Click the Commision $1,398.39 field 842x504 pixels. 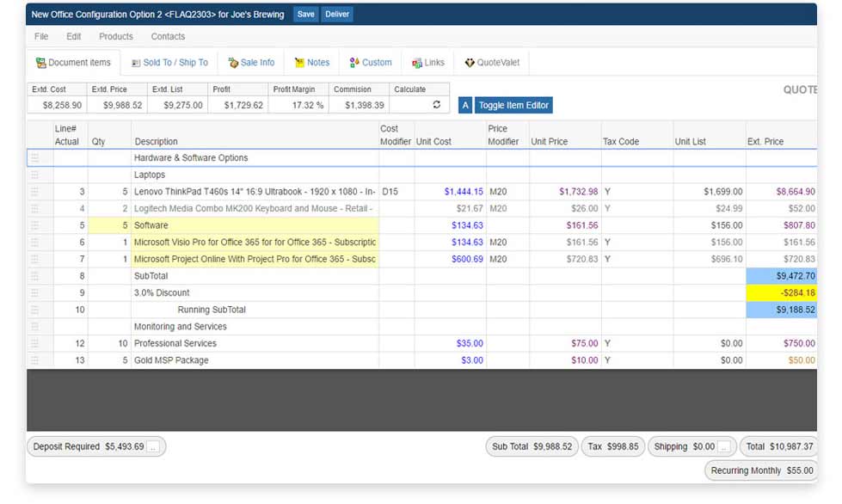tap(359, 105)
